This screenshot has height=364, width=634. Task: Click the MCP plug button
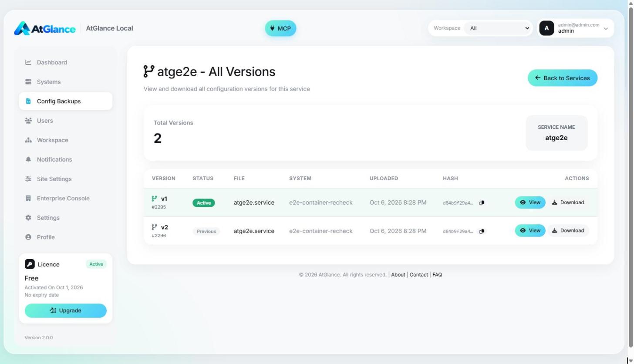(x=280, y=28)
